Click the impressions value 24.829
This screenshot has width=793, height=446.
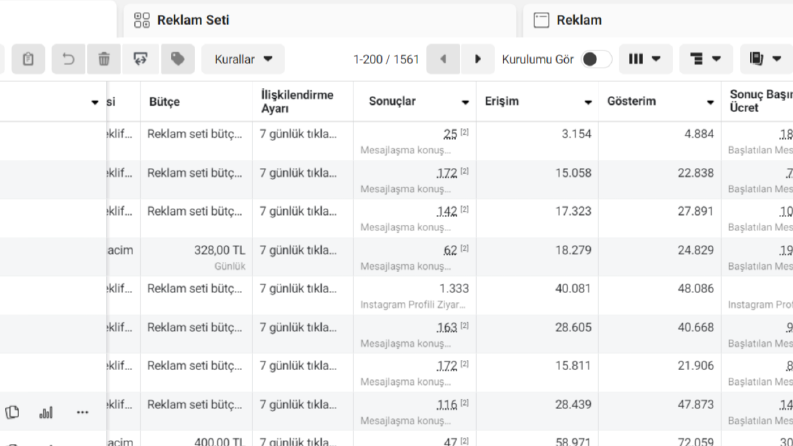click(x=696, y=250)
